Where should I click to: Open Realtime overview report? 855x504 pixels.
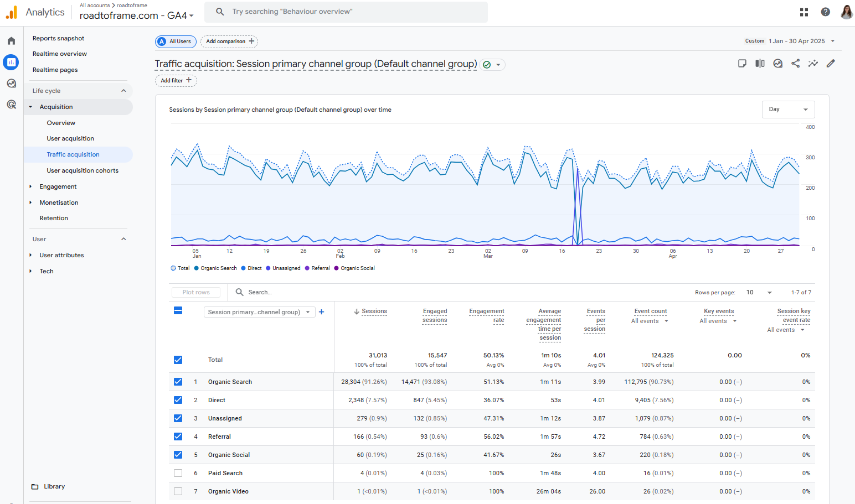[x=60, y=54]
